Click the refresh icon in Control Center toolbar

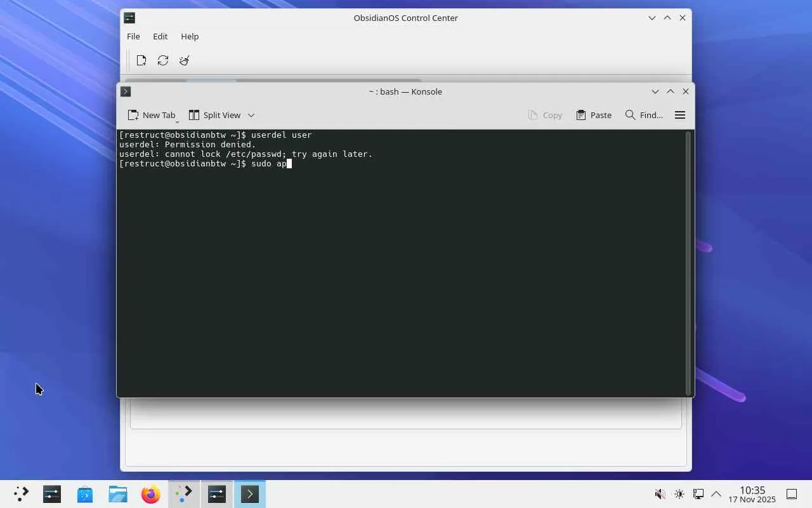click(x=163, y=60)
